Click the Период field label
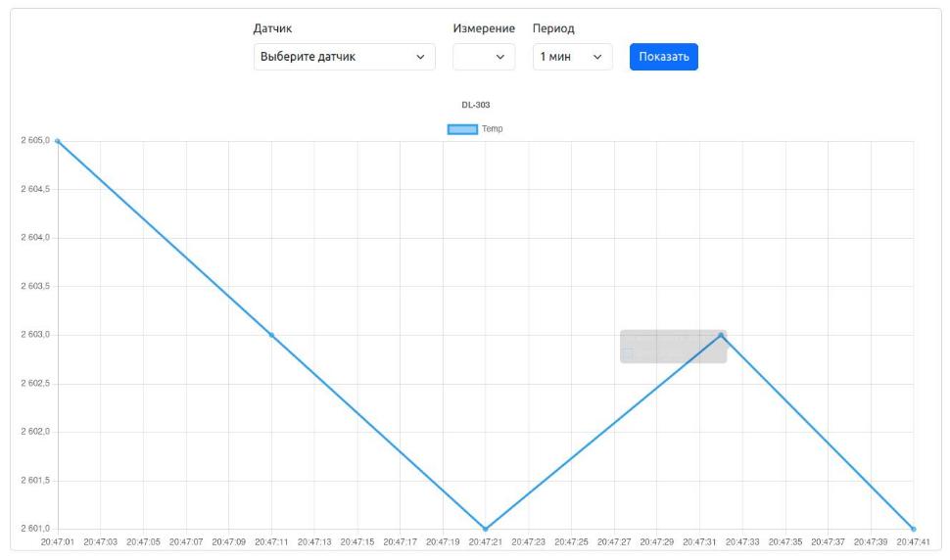This screenshot has height=560, width=950. click(x=554, y=28)
